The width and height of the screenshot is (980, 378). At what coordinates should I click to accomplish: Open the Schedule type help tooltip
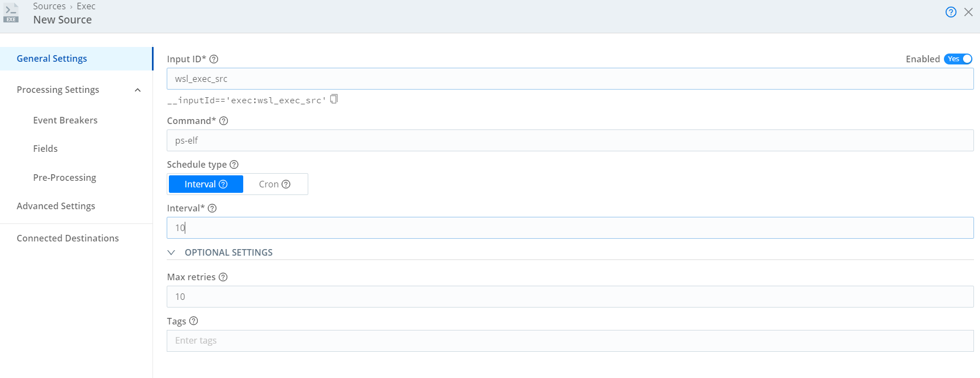click(x=234, y=164)
